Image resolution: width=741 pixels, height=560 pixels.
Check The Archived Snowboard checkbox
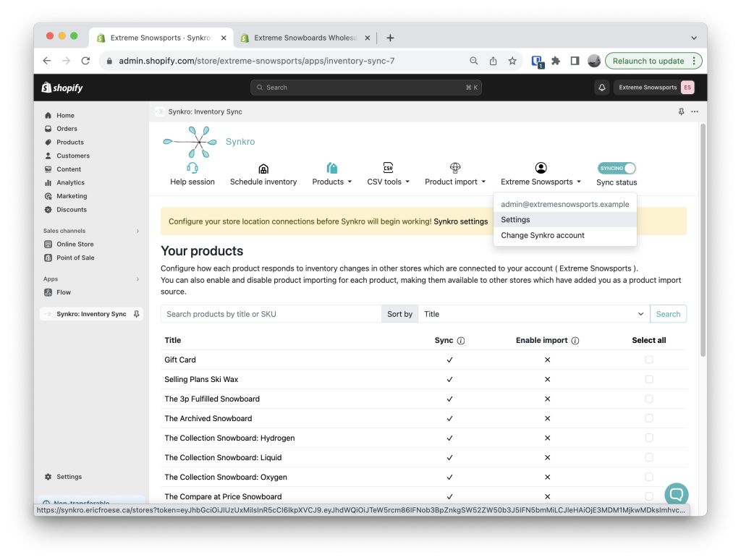coord(649,418)
